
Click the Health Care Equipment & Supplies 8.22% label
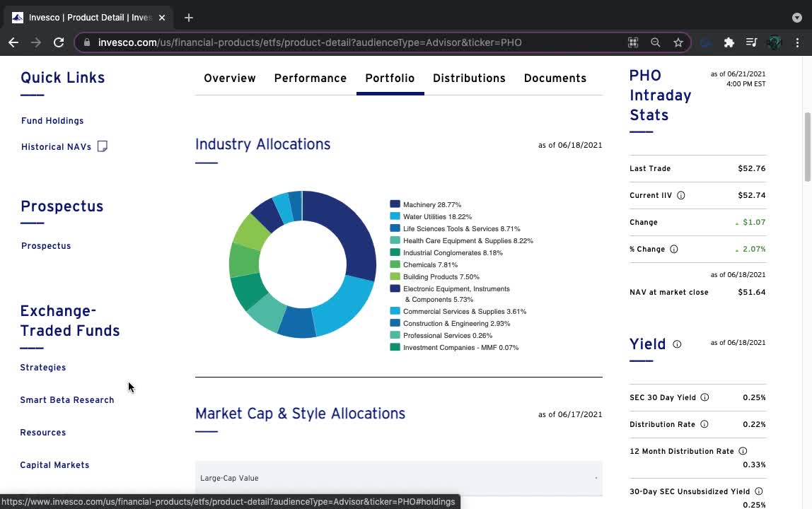pyautogui.click(x=468, y=241)
